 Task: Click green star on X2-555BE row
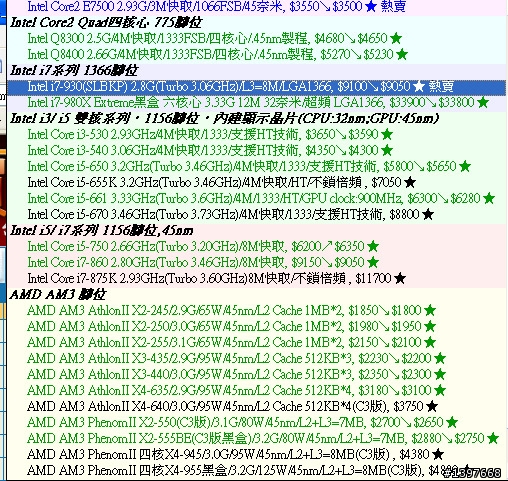493,438
